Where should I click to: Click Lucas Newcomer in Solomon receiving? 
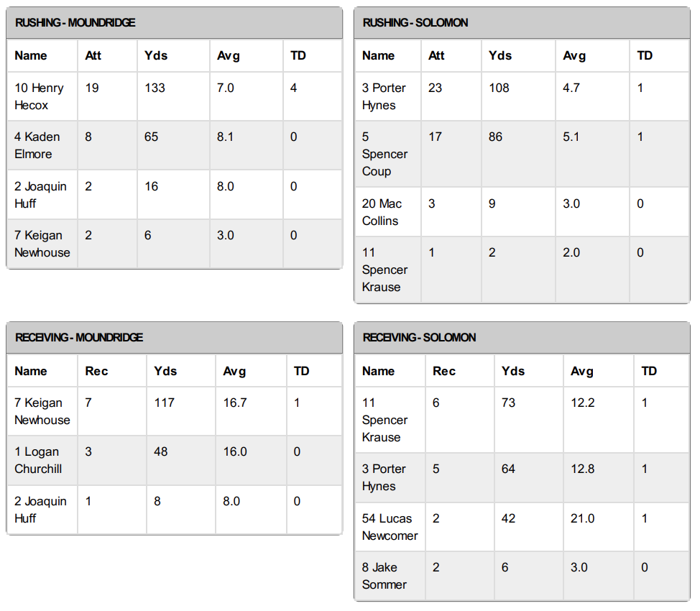390,527
